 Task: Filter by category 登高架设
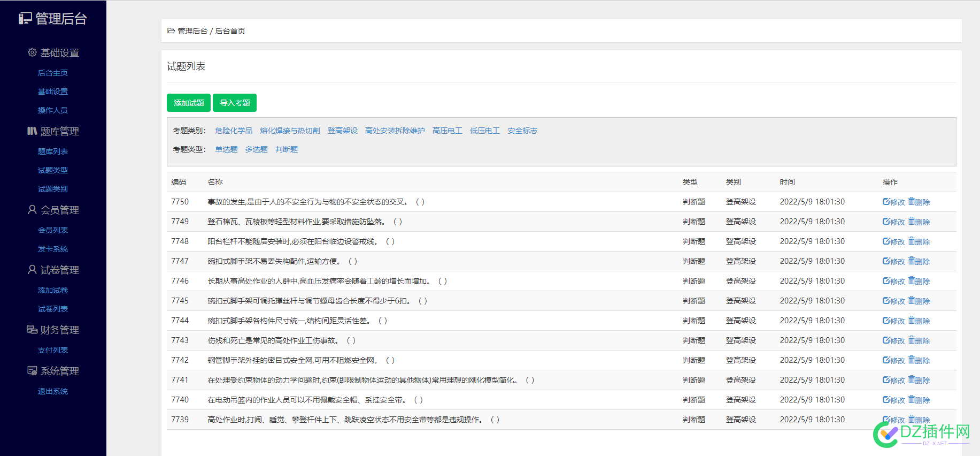click(x=343, y=131)
